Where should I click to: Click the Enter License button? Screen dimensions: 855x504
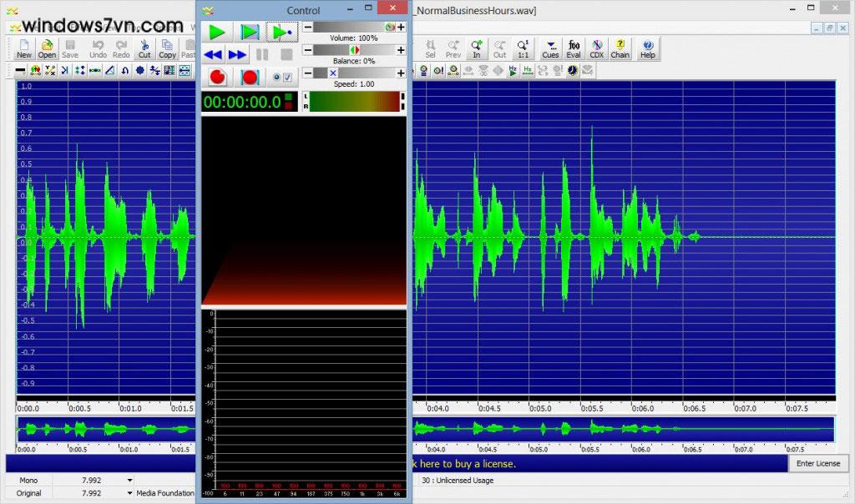pos(818,463)
